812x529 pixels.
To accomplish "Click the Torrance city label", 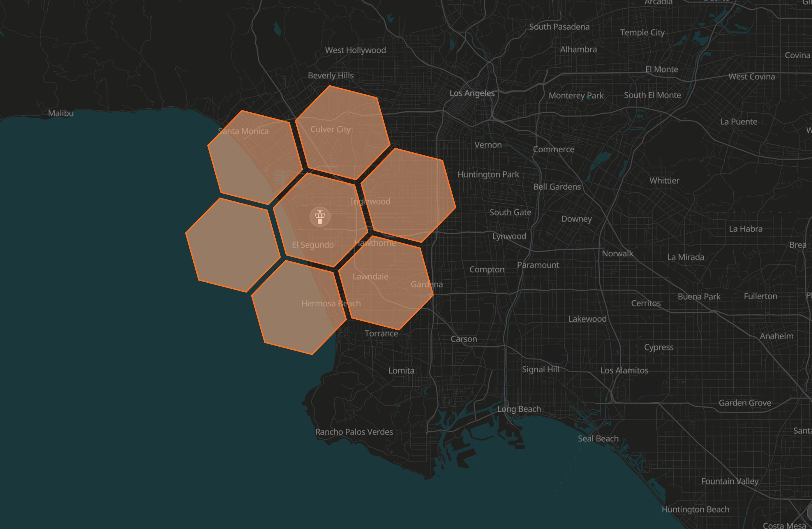I will (381, 334).
